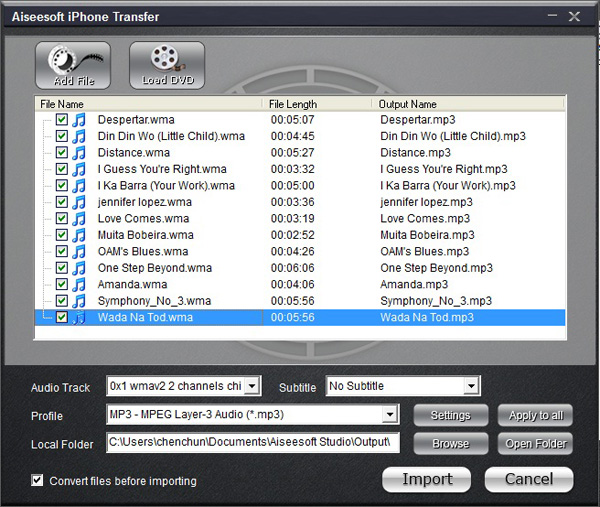The image size is (600, 507).
Task: Select the Symphony_No_3.wma row
Action: 300,301
